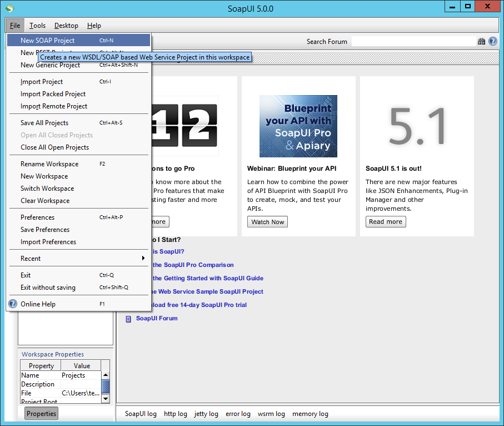Viewport: 504px width, 426px height.
Task: Click the Value column header
Action: [x=82, y=366]
